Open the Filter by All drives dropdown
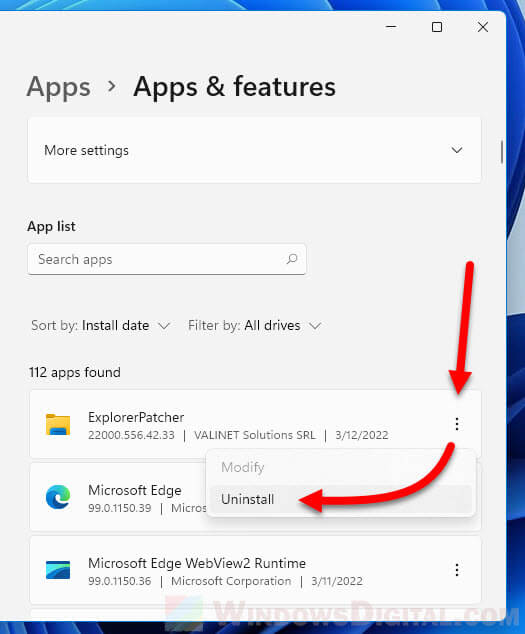This screenshot has height=634, width=525. tap(254, 325)
